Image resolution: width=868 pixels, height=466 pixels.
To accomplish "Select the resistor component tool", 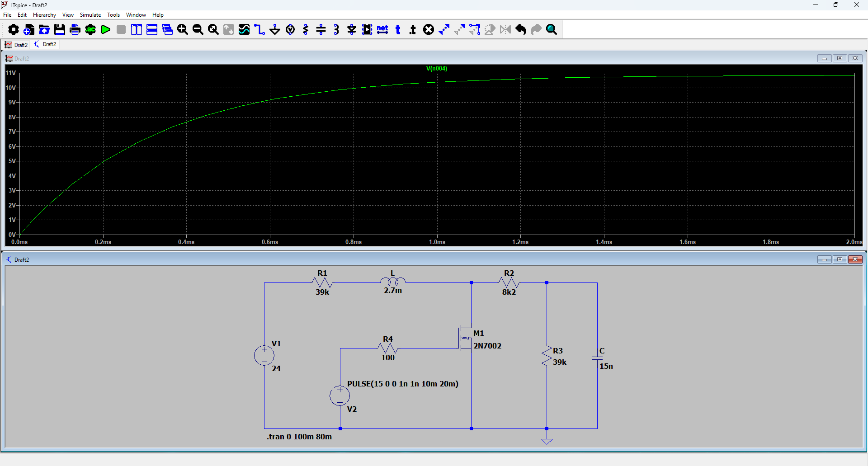I will (306, 30).
